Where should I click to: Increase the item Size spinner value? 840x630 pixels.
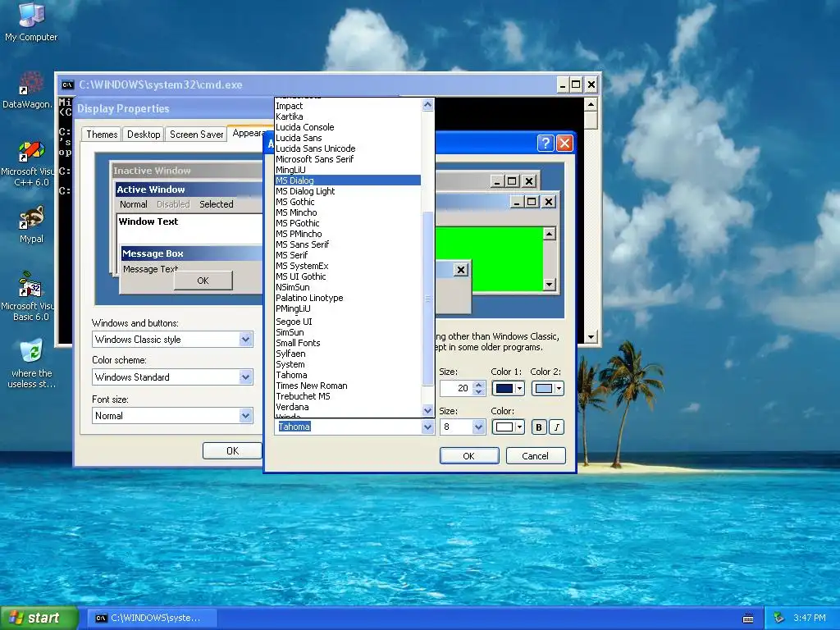479,384
